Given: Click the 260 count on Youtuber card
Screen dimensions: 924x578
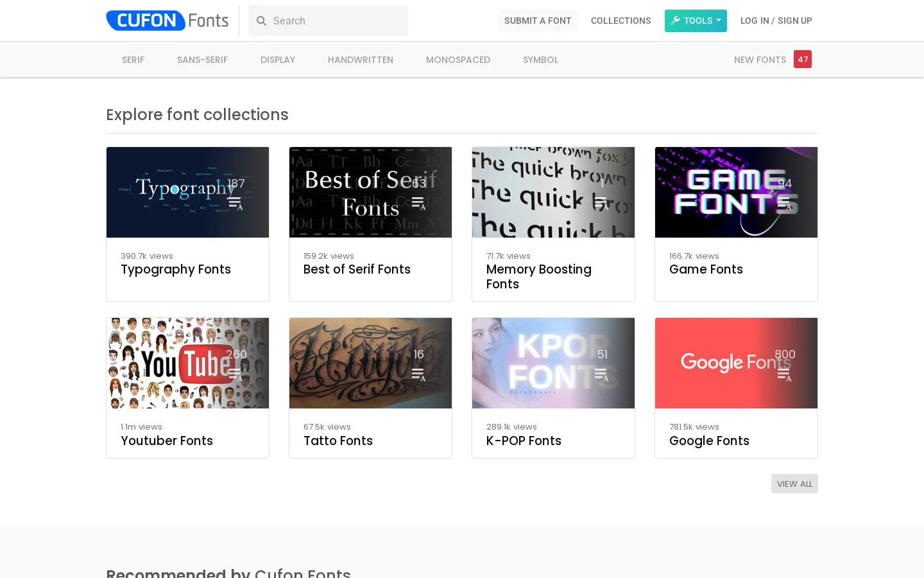Looking at the screenshot, I should pos(236,355).
